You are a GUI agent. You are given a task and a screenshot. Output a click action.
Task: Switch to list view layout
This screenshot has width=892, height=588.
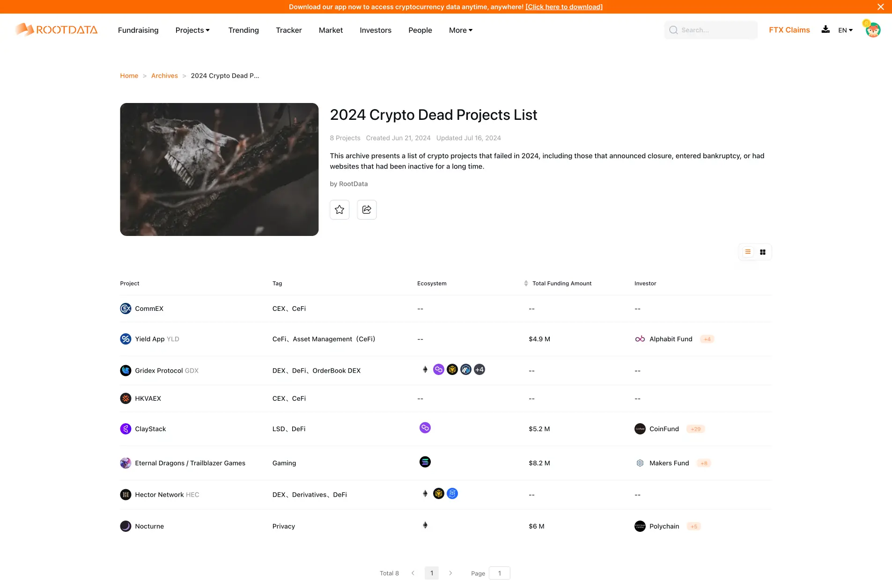coord(747,252)
